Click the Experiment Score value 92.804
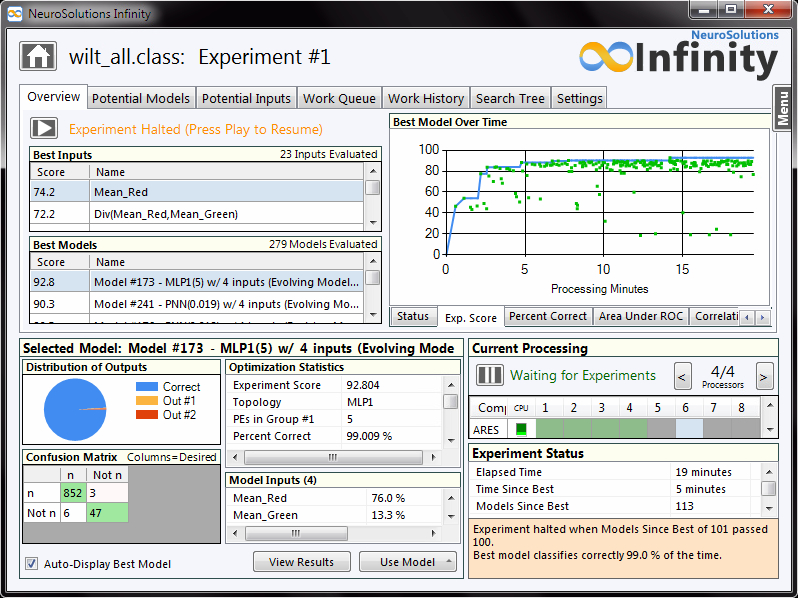The height and width of the screenshot is (598, 798). pyautogui.click(x=363, y=385)
